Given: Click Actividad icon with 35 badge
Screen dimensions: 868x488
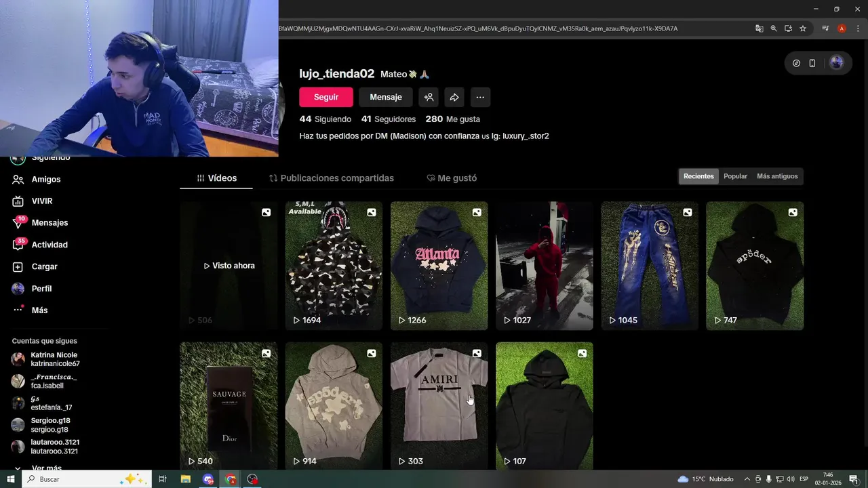Looking at the screenshot, I should click(x=18, y=245).
